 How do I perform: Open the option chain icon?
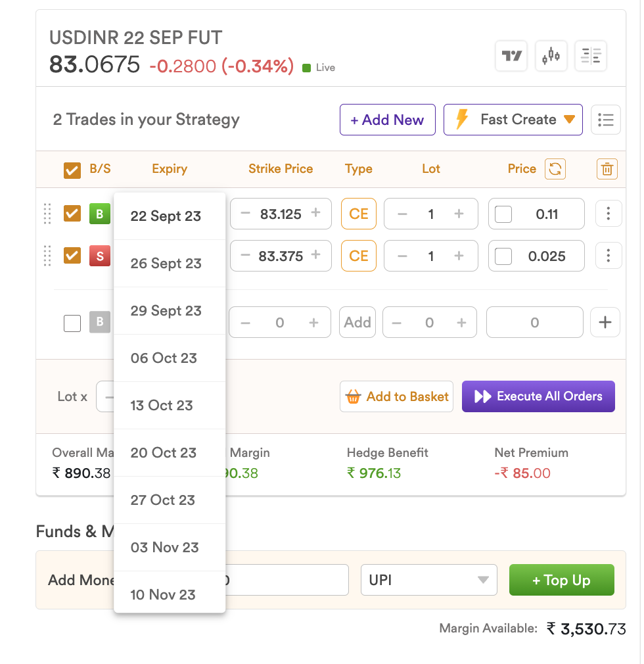tap(591, 55)
